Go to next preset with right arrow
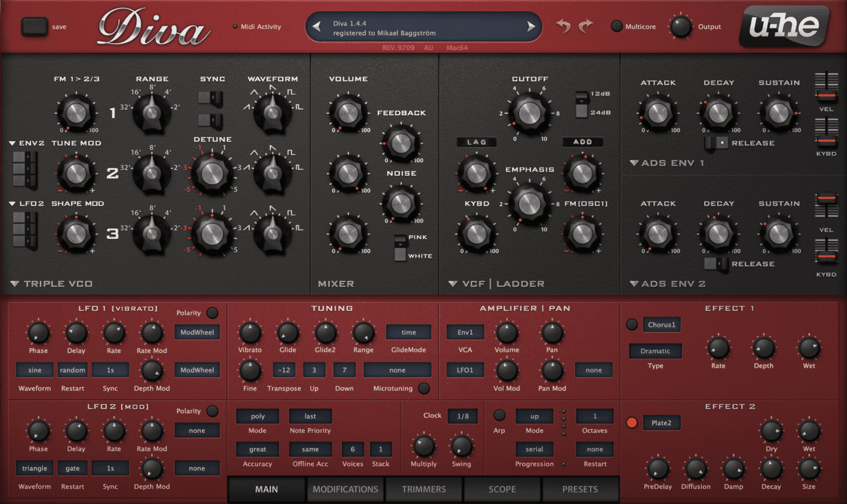847x504 pixels. (x=530, y=26)
